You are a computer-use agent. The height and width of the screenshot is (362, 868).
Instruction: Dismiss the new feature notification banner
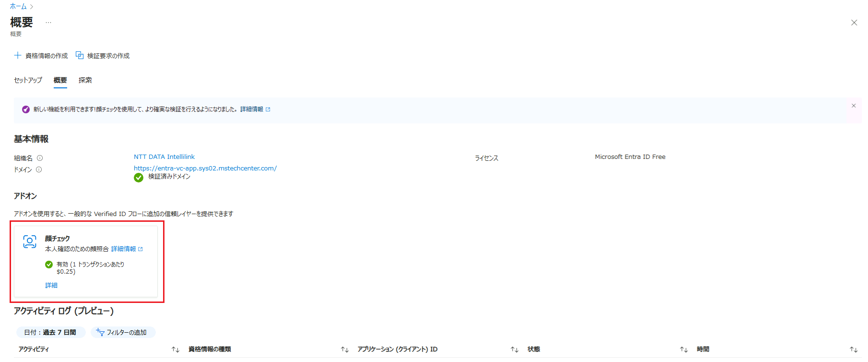coord(853,106)
